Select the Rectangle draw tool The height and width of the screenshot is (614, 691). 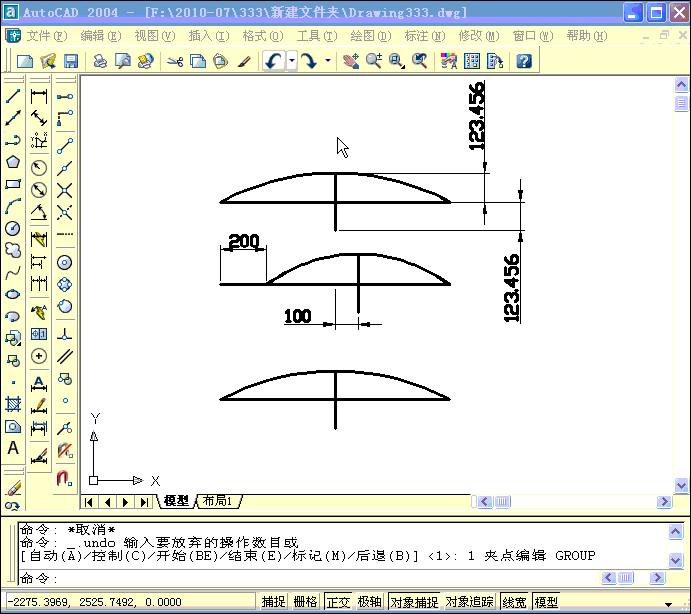(13, 184)
